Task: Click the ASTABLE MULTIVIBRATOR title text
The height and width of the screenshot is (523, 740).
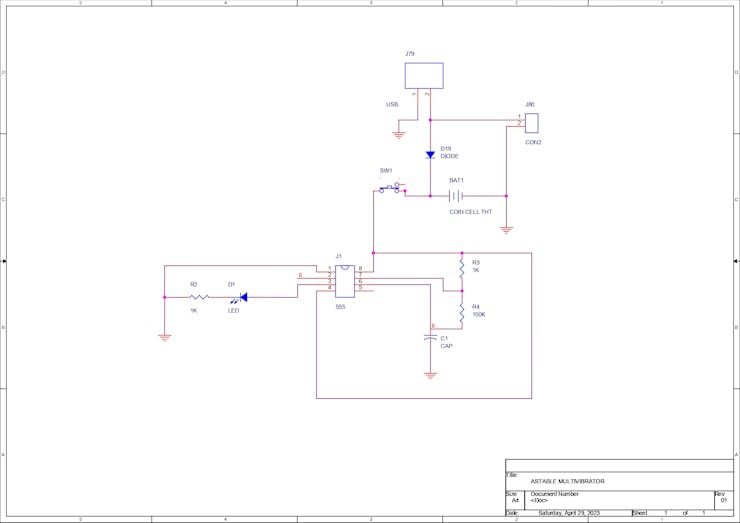Action: tap(567, 481)
